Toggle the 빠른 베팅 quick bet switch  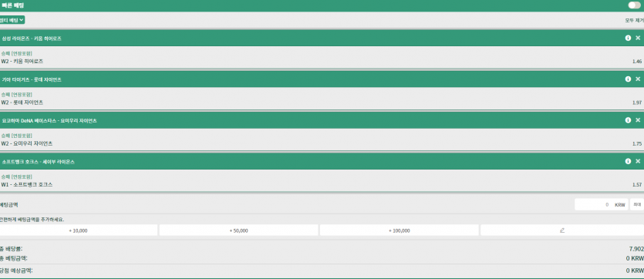[634, 5]
